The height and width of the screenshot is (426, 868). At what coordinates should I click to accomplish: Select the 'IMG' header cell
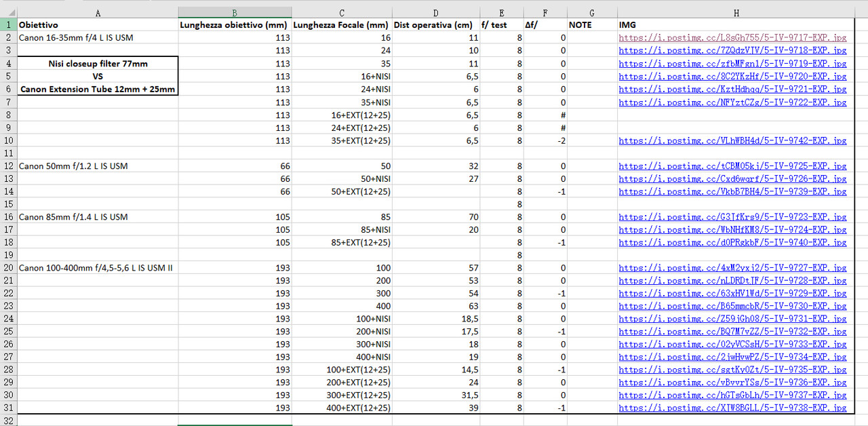pos(736,25)
